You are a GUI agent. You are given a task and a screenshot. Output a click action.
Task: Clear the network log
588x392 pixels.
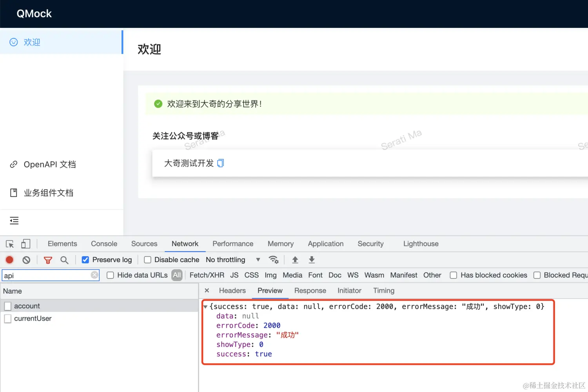(x=26, y=260)
